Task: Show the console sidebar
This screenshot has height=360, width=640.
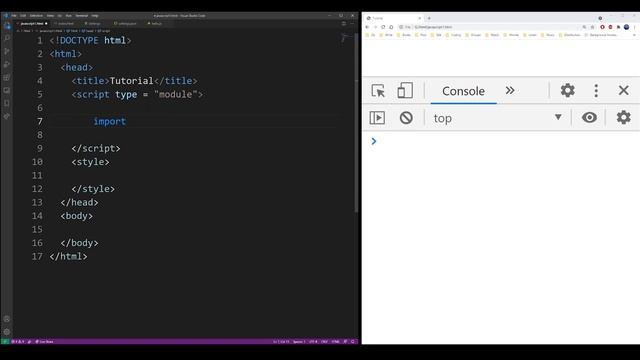Action: point(377,118)
